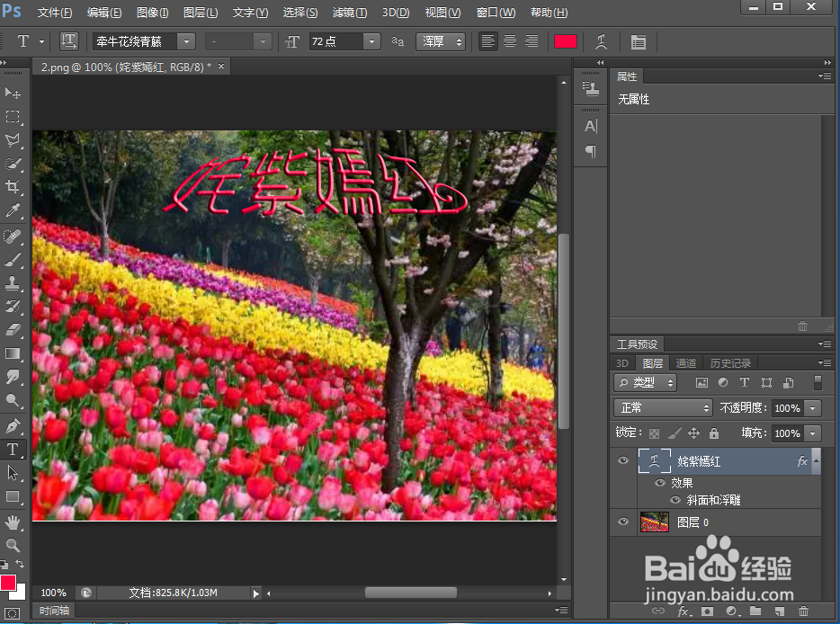This screenshot has height=624, width=840.
Task: Open the 文件 menu
Action: pos(55,13)
